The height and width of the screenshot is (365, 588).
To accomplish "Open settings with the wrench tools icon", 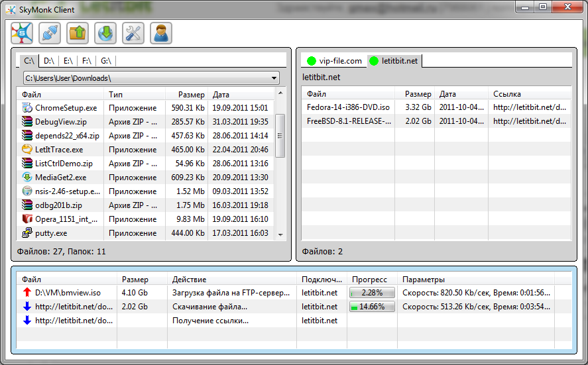I will tap(133, 33).
